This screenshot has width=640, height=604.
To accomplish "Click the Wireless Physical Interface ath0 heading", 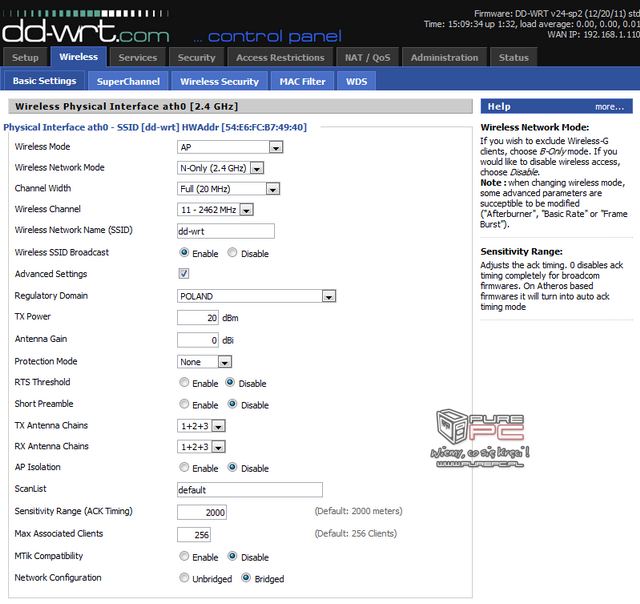I will point(127,107).
